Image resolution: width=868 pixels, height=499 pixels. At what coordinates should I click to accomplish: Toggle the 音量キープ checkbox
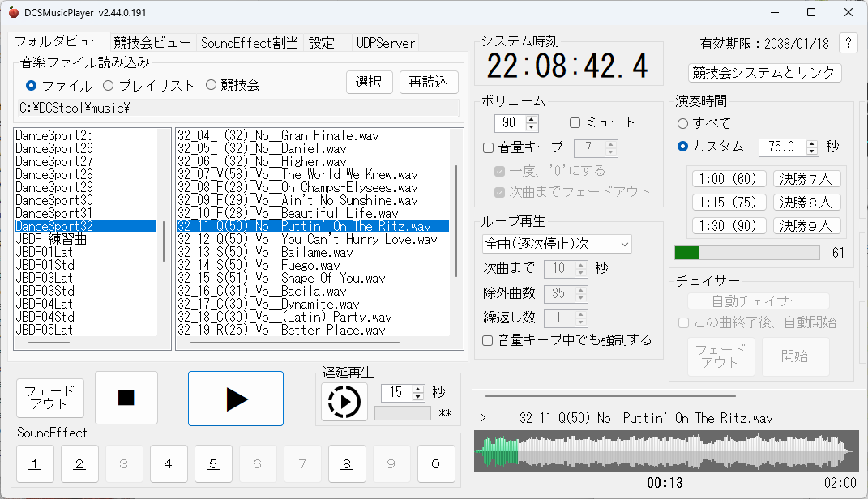489,147
